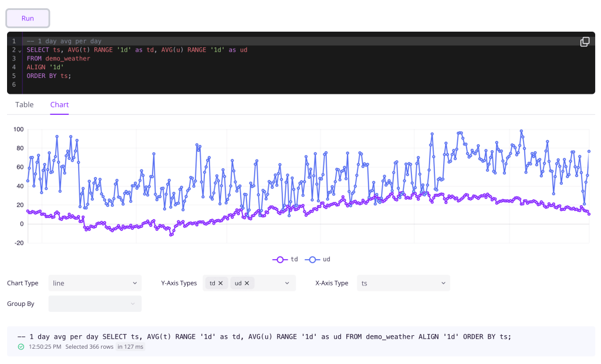Click the FROM demo_weather line in editor

pyautogui.click(x=58, y=59)
